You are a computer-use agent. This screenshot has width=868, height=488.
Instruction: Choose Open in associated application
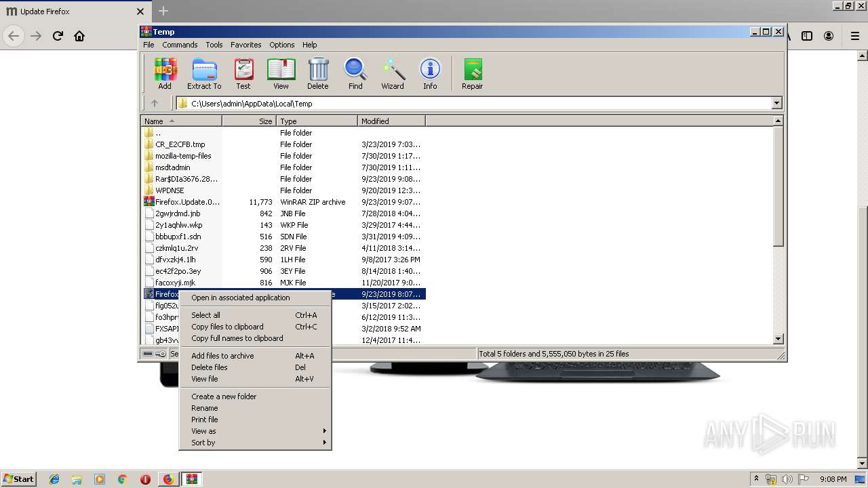(255, 298)
